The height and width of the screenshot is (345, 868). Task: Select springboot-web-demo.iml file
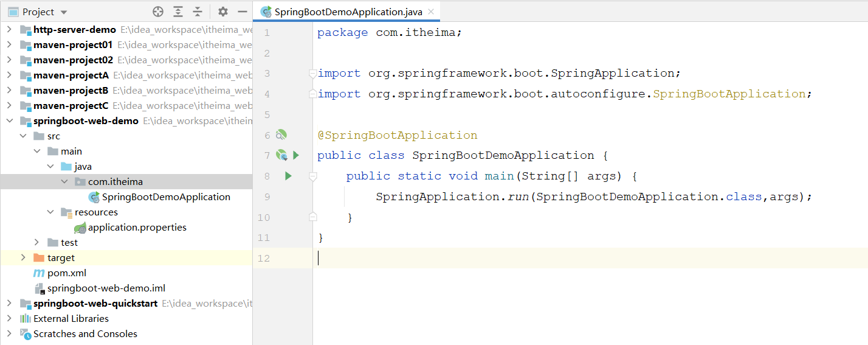pyautogui.click(x=106, y=288)
